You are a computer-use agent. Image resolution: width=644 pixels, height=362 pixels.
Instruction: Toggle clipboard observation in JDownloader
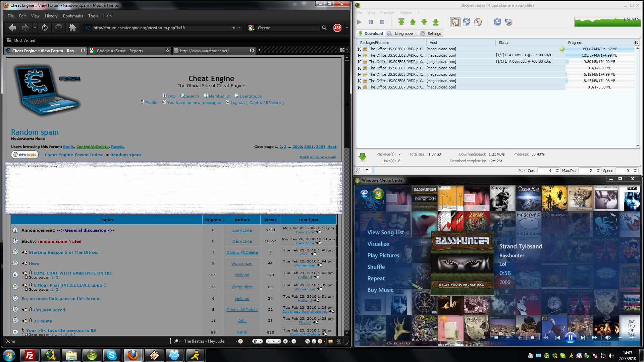[455, 22]
